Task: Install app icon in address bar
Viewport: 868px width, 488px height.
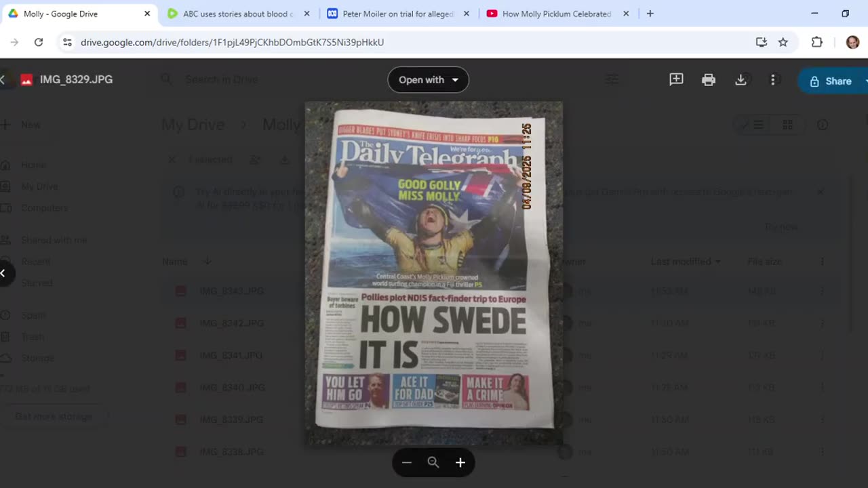Action: pos(762,42)
